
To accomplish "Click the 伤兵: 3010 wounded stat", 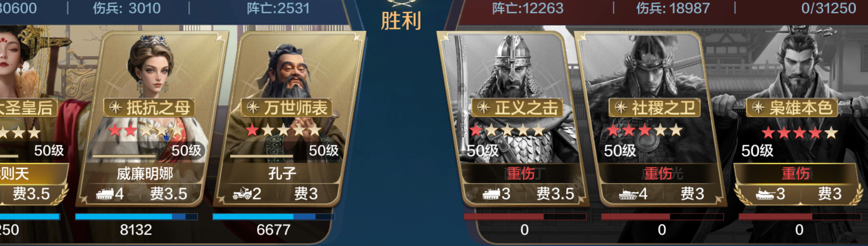I will point(127,8).
